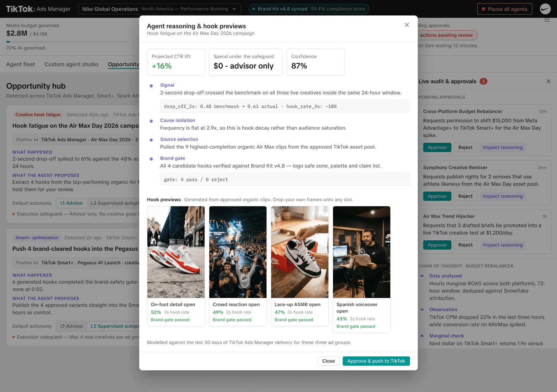Reject the Air Max Trend Hijacker request

point(465,245)
